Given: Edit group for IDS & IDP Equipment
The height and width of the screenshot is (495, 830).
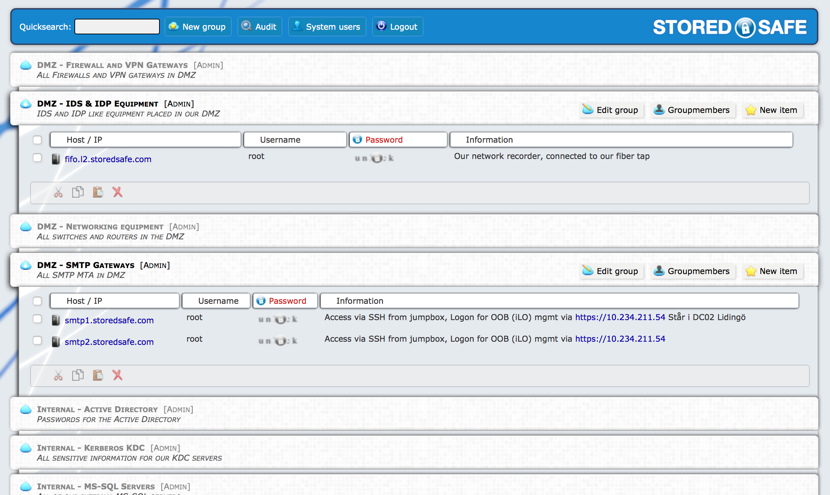Looking at the screenshot, I should (x=611, y=110).
